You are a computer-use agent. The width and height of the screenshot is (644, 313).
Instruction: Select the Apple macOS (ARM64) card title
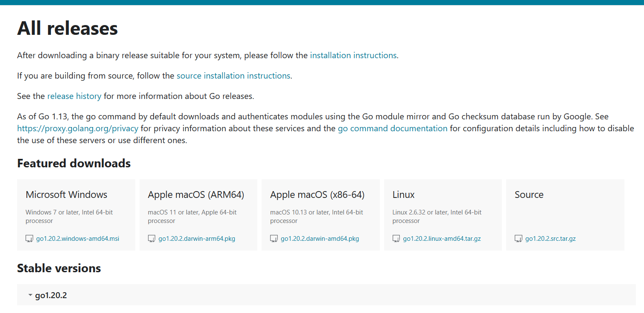196,195
